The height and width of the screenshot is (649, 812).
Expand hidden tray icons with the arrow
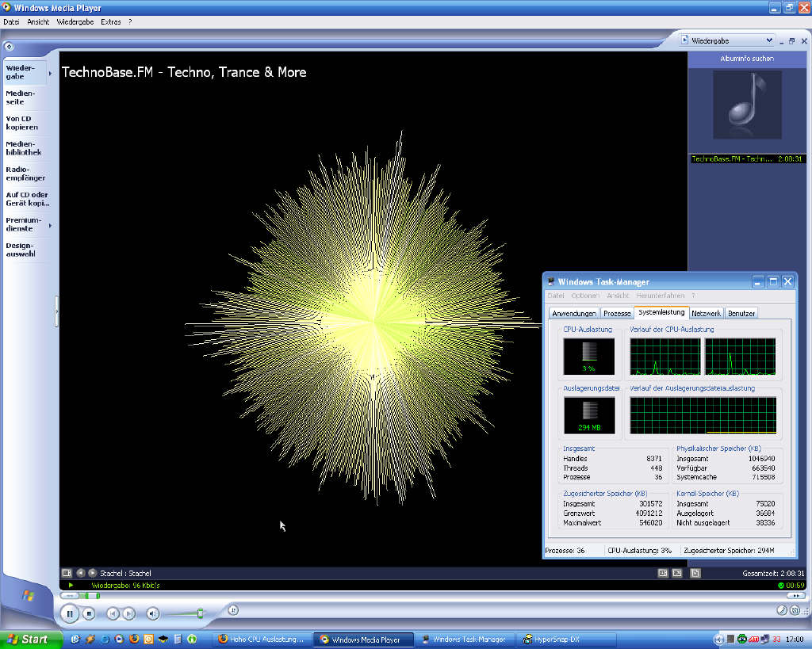[x=718, y=639]
